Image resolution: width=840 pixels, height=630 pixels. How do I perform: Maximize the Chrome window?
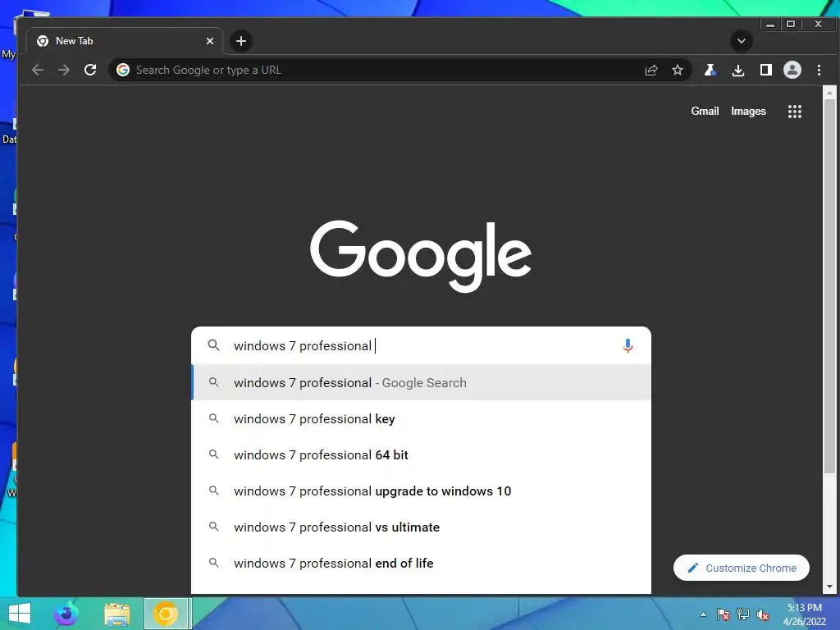791,24
